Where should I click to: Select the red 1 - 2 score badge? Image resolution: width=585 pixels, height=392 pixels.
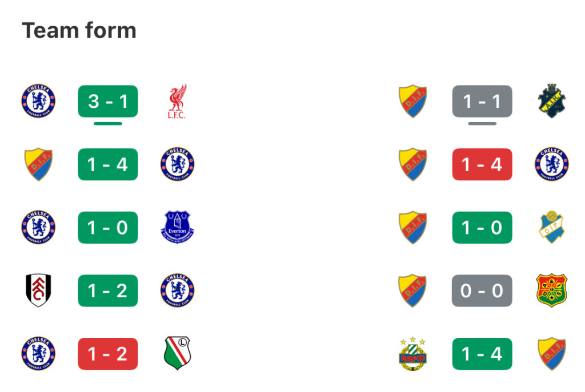pos(108,354)
